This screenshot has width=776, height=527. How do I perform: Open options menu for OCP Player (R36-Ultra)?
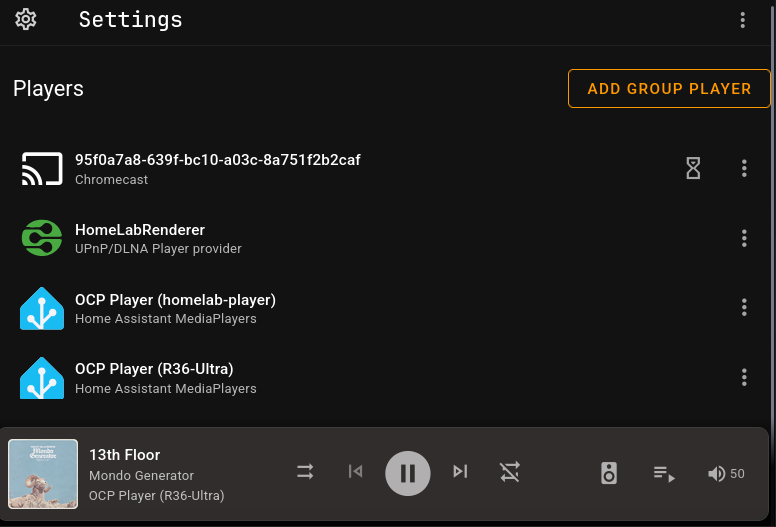point(744,377)
